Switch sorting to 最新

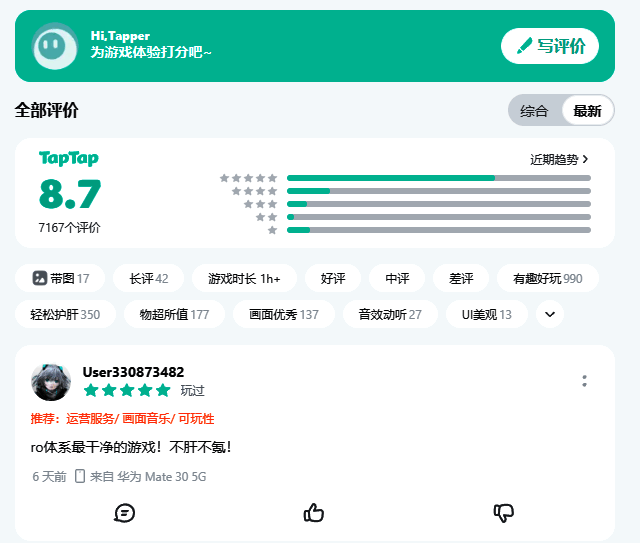587,111
